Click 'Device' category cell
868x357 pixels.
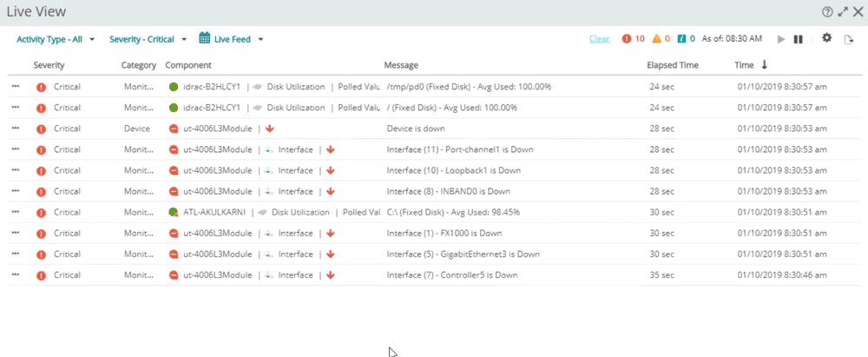137,129
